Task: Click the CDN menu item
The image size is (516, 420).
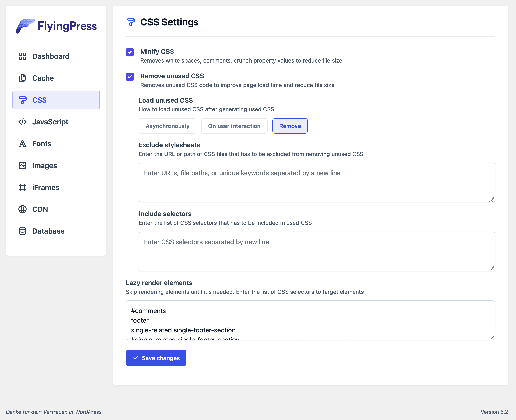Action: pos(40,209)
